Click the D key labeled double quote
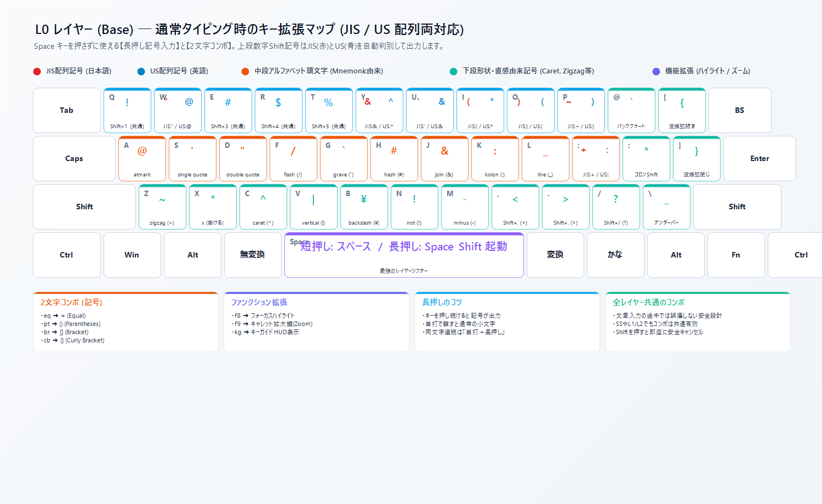This screenshot has height=504, width=822. [x=243, y=158]
